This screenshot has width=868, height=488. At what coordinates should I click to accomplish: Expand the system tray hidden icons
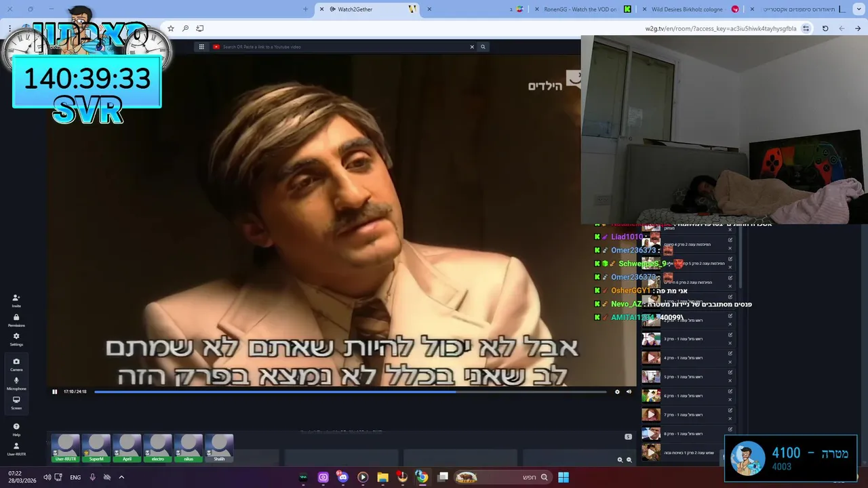(121, 477)
